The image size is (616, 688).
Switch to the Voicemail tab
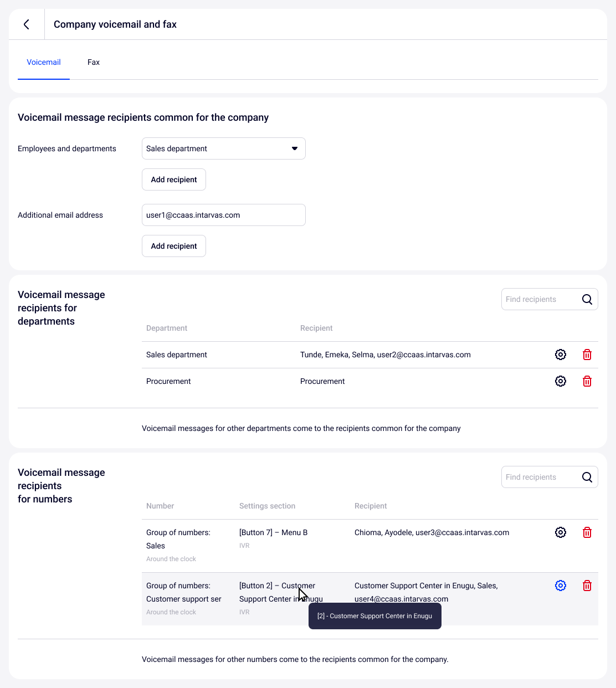pos(44,62)
